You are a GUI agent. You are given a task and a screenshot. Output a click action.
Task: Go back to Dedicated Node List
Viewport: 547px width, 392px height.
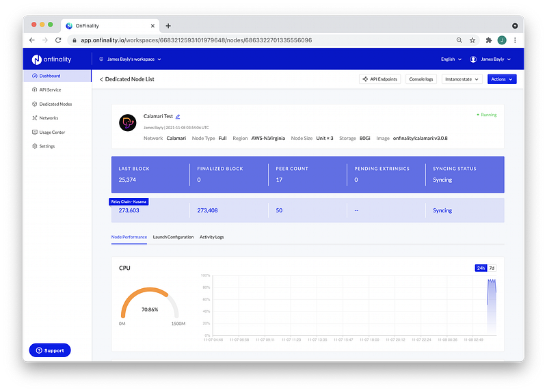coord(127,79)
